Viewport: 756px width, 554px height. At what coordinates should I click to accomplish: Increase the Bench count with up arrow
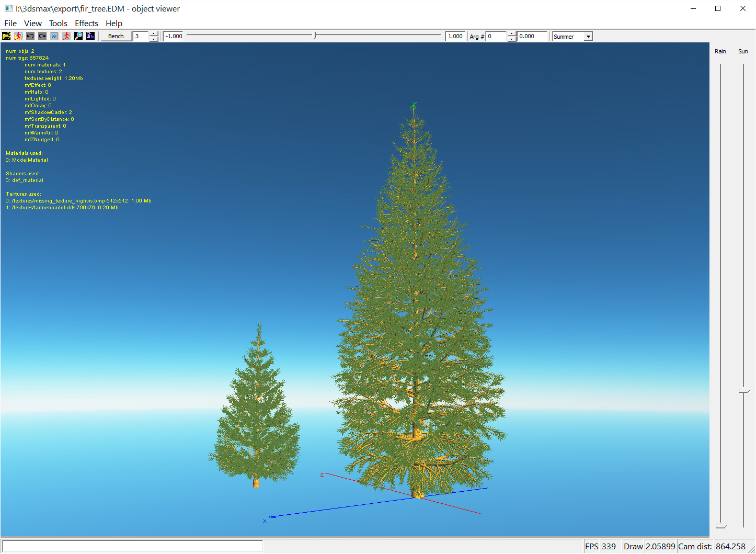(x=154, y=34)
